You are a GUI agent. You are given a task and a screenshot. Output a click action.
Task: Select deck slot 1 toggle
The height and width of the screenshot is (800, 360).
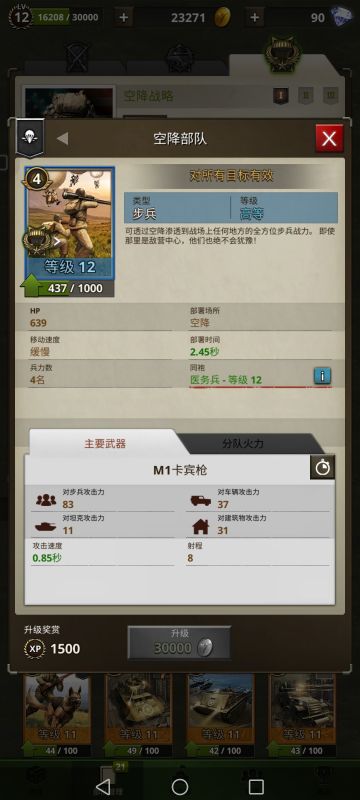click(280, 95)
